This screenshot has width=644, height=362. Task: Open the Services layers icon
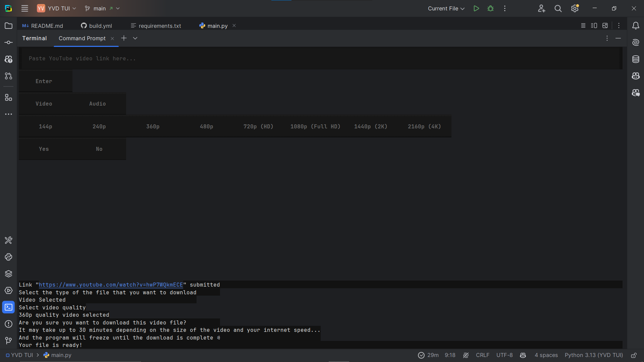(x=8, y=274)
